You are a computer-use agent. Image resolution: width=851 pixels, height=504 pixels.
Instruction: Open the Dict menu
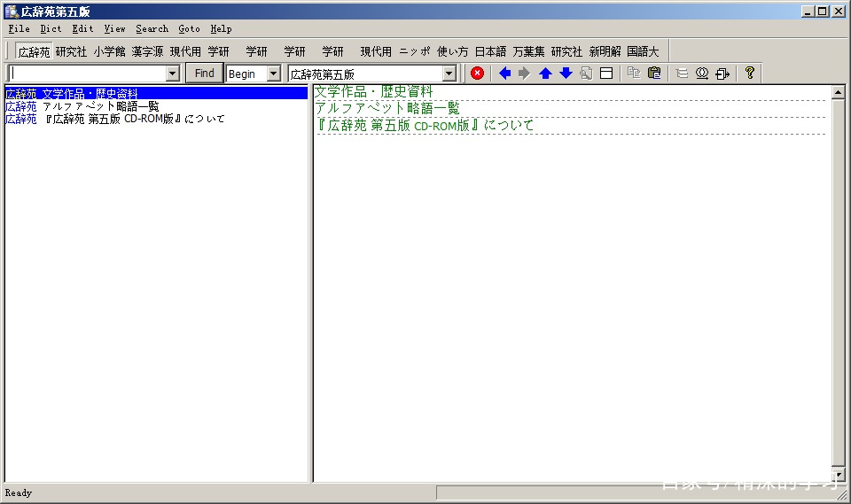tap(51, 28)
